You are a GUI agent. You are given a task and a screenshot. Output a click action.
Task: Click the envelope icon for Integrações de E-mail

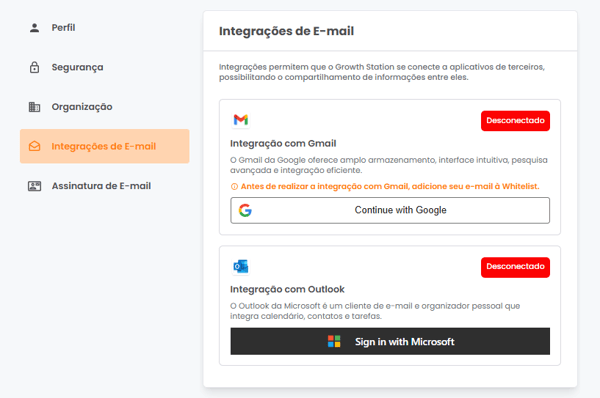point(34,146)
